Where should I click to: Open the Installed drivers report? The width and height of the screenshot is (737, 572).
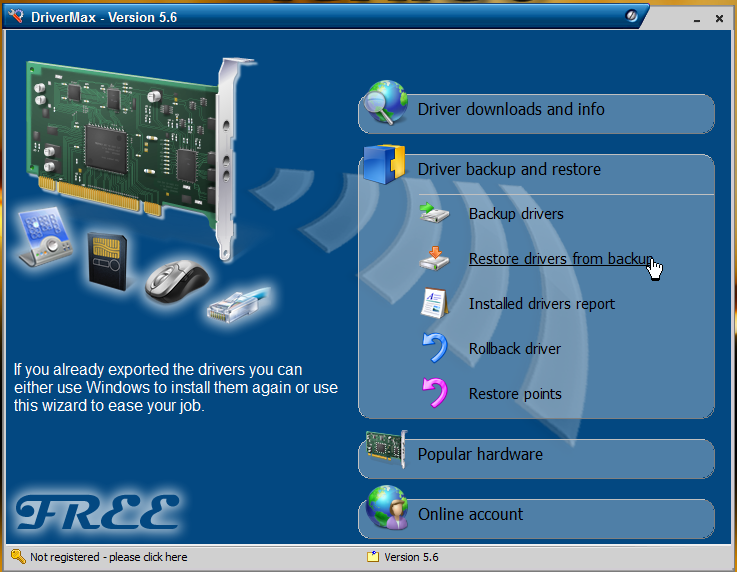coord(541,304)
